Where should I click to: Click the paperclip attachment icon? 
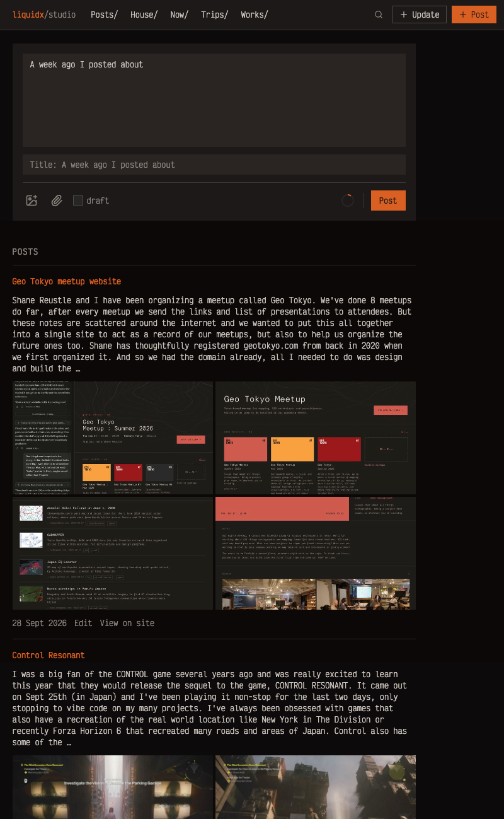pyautogui.click(x=57, y=200)
